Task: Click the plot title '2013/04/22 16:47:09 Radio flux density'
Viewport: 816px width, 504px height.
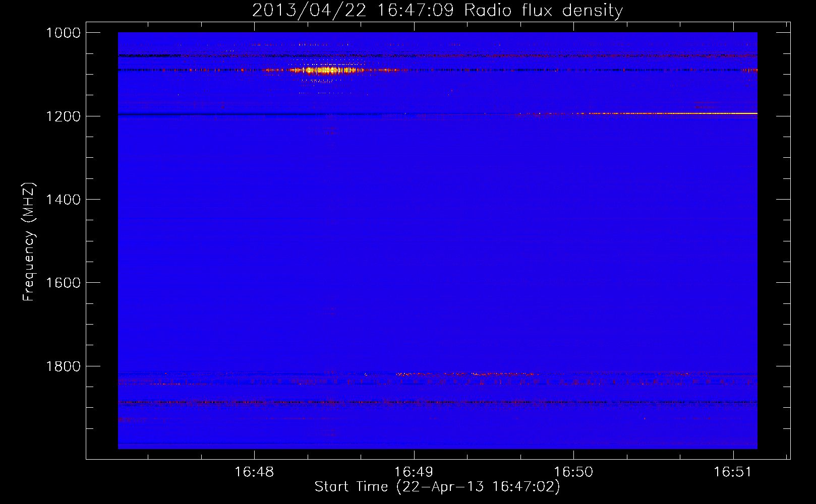Action: pos(437,10)
